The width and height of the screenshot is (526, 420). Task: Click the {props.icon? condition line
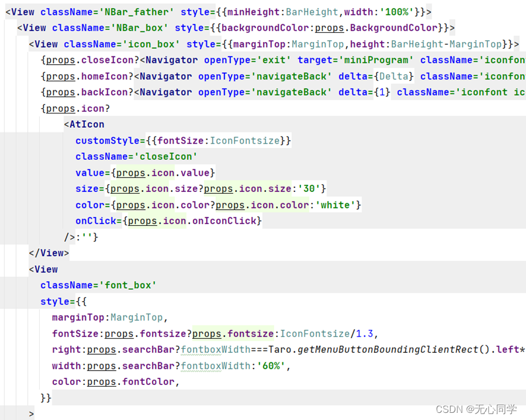click(75, 109)
